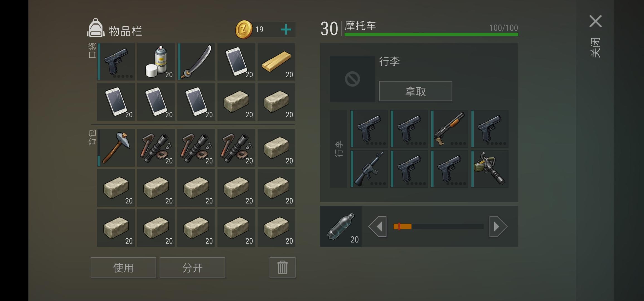Select the wooden plank item
Screen dimensions: 644x301
pyautogui.click(x=277, y=62)
